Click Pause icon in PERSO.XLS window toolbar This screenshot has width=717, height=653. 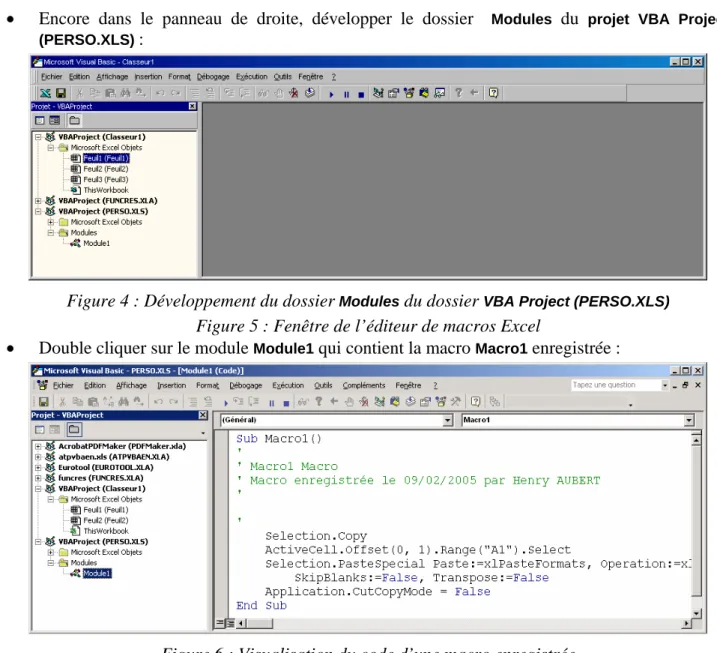(x=272, y=403)
